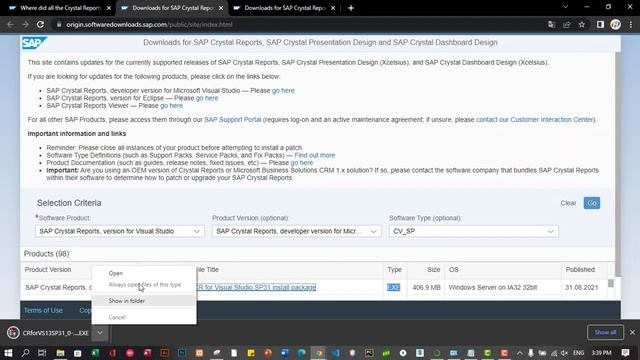Open 'contact our Customer Interaction Center' link
The image size is (640, 360).
[x=534, y=120]
